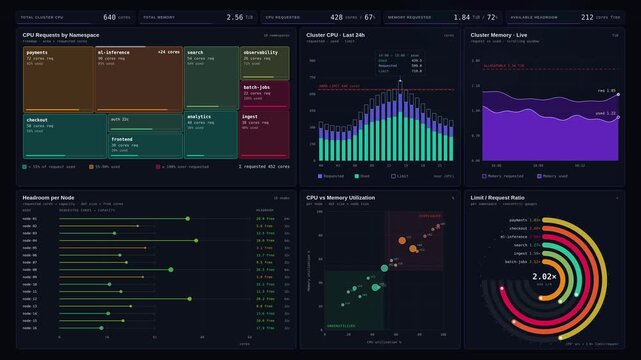Click the 'req 1.85' endpoint marker
The image size is (641, 360).
pos(618,94)
